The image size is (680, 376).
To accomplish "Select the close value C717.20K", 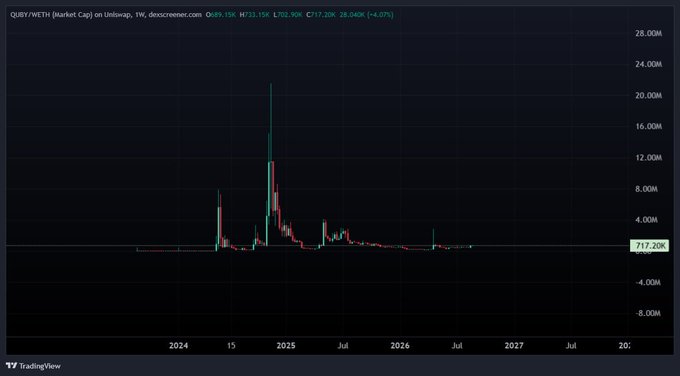I will pyautogui.click(x=321, y=15).
